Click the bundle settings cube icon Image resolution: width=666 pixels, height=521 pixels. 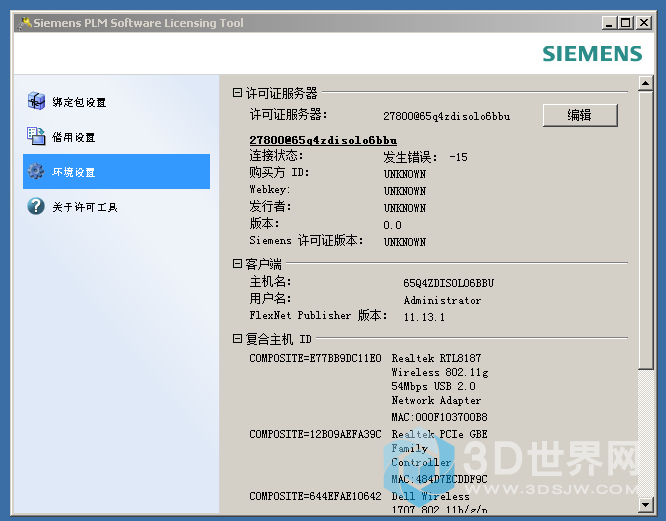36,101
